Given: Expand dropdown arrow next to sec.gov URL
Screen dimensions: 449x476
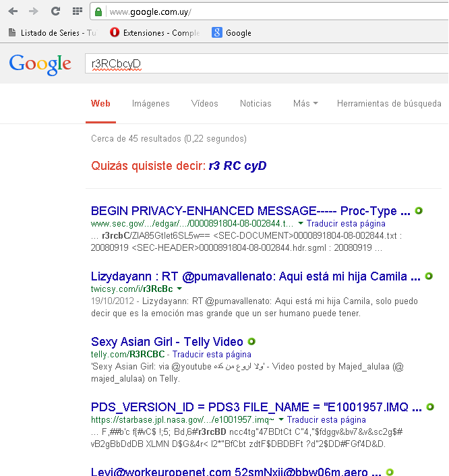Looking at the screenshot, I should pos(301,223).
